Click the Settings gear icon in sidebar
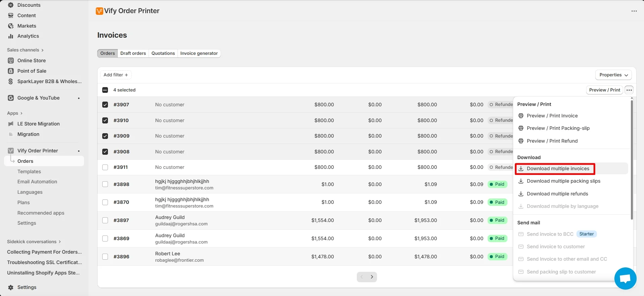The width and height of the screenshot is (644, 296). click(11, 287)
